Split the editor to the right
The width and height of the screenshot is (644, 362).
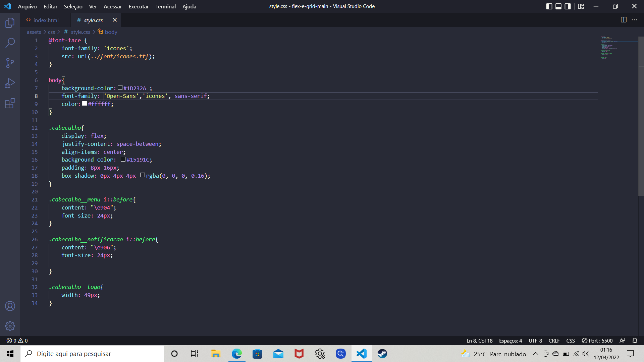coord(624,20)
